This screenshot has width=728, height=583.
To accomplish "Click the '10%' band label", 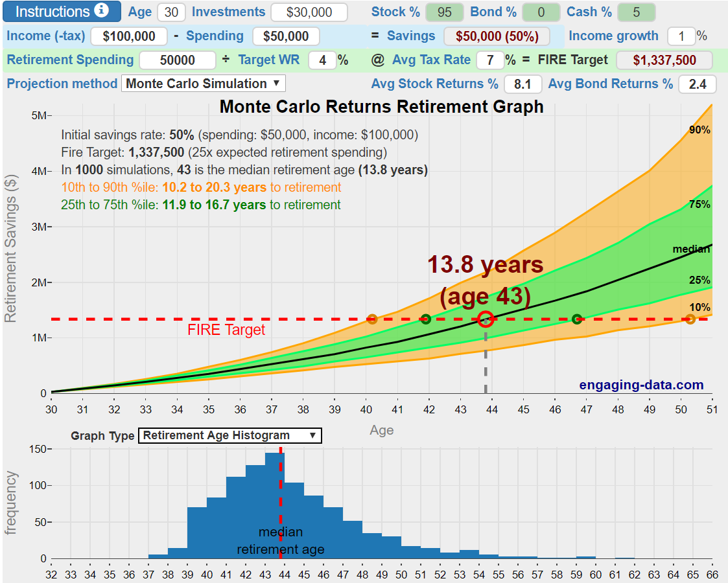I will coord(699,307).
